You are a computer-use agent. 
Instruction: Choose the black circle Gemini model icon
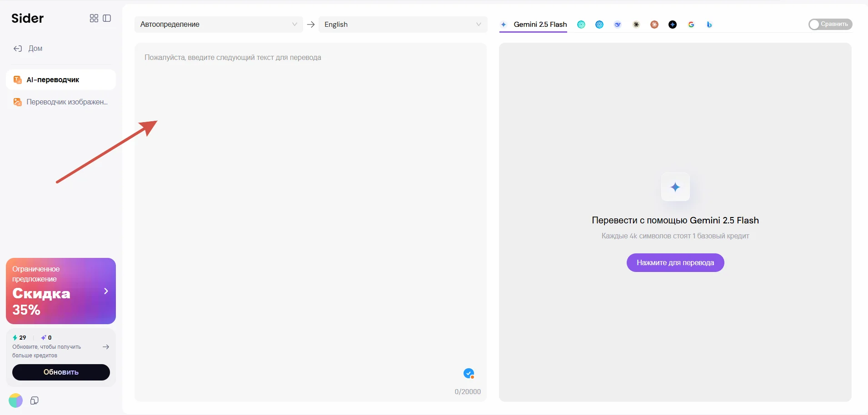pyautogui.click(x=673, y=25)
